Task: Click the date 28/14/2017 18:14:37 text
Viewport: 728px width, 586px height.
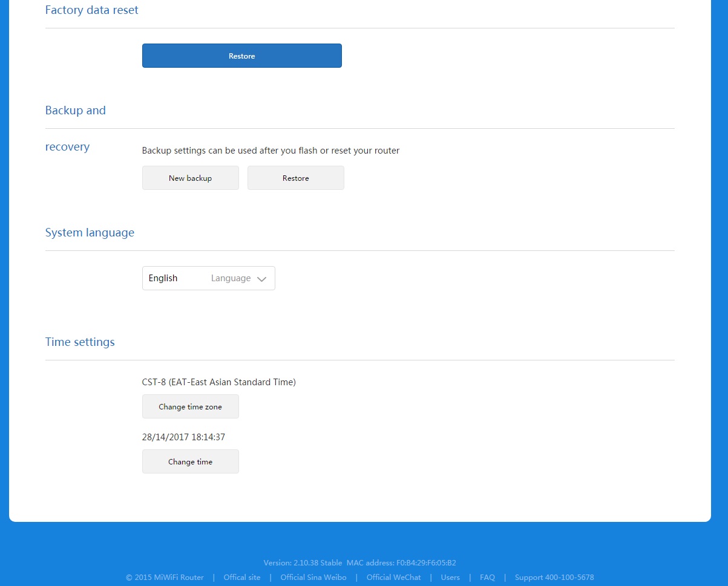Action: tap(184, 437)
